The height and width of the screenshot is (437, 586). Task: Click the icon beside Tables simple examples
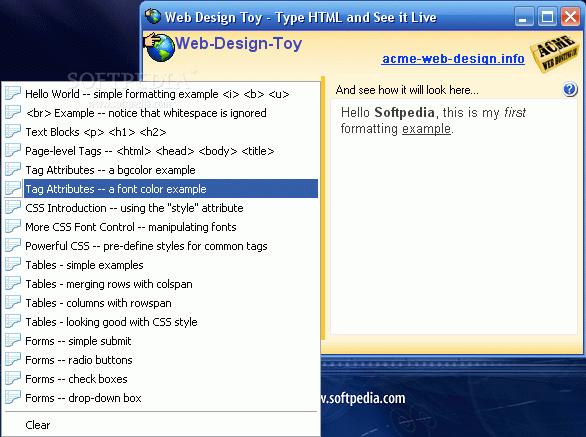(x=13, y=265)
